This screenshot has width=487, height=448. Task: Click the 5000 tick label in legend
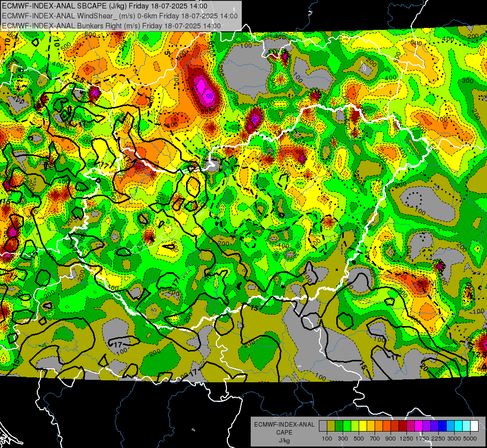(470, 439)
